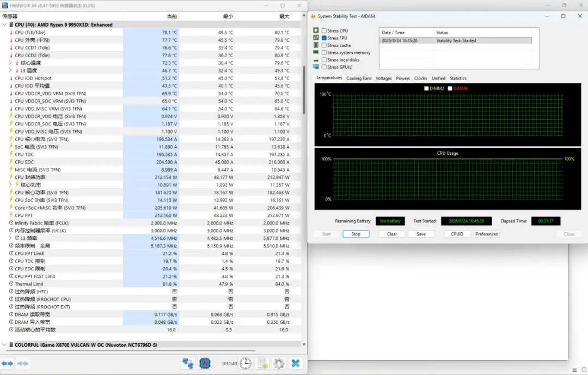Open the Cooling Fans tab
This screenshot has height=375, width=588.
click(x=359, y=78)
